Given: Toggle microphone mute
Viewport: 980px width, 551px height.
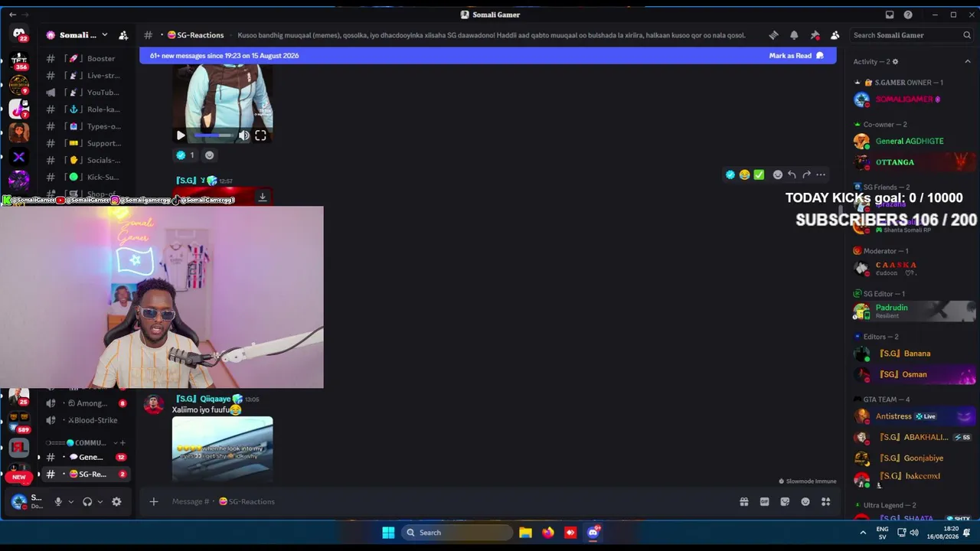Looking at the screenshot, I should point(57,501).
